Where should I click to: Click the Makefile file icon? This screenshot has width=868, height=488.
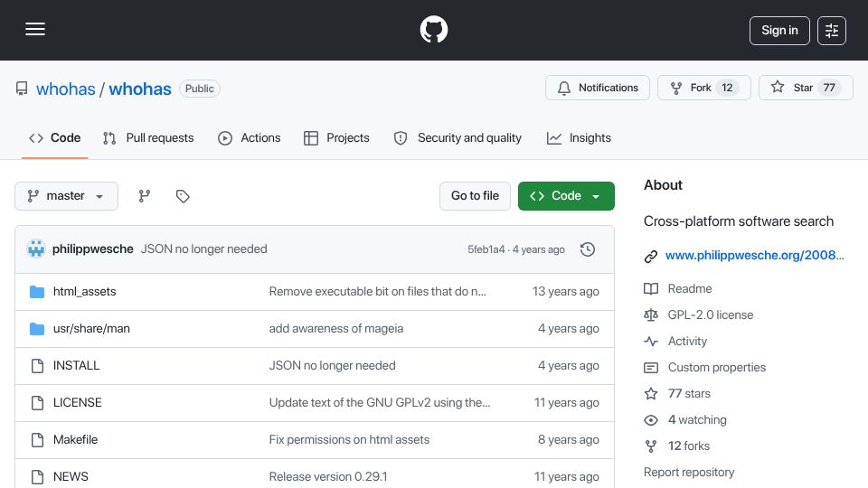(x=37, y=440)
